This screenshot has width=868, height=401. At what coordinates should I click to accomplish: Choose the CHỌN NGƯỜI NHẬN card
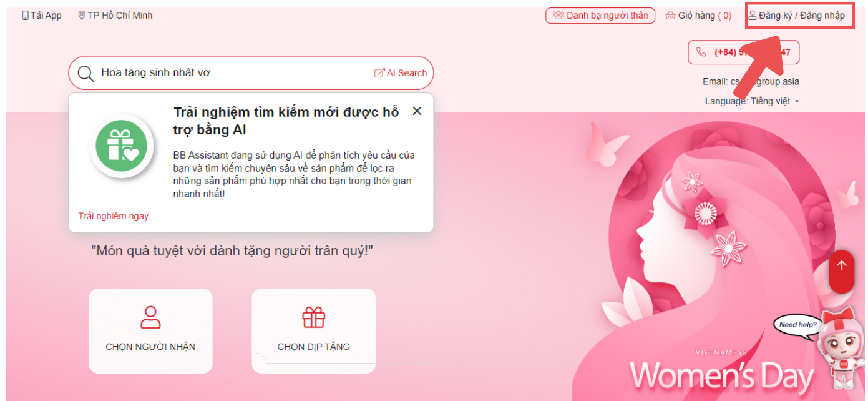click(150, 331)
